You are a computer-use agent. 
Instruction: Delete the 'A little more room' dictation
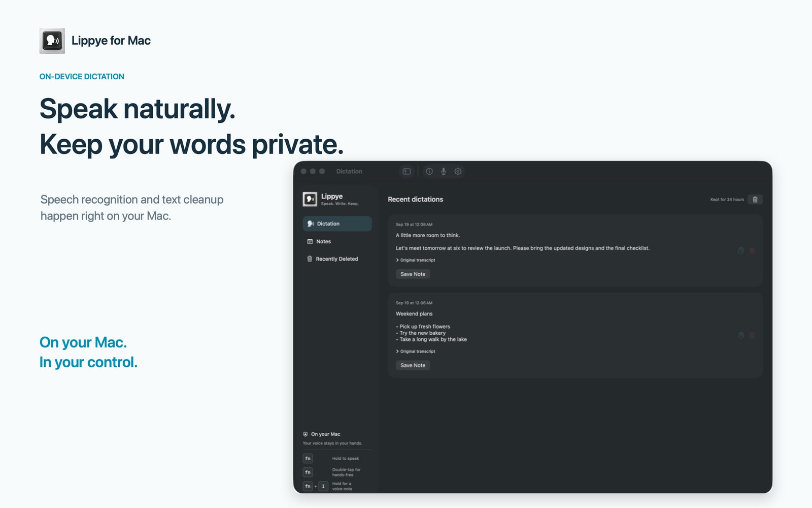click(752, 250)
